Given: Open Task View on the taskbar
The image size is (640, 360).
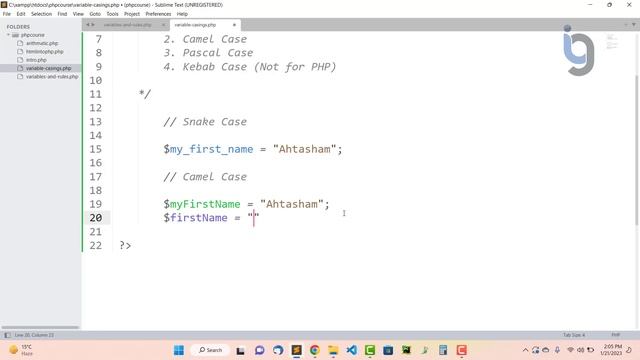Looking at the screenshot, I should [x=240, y=350].
